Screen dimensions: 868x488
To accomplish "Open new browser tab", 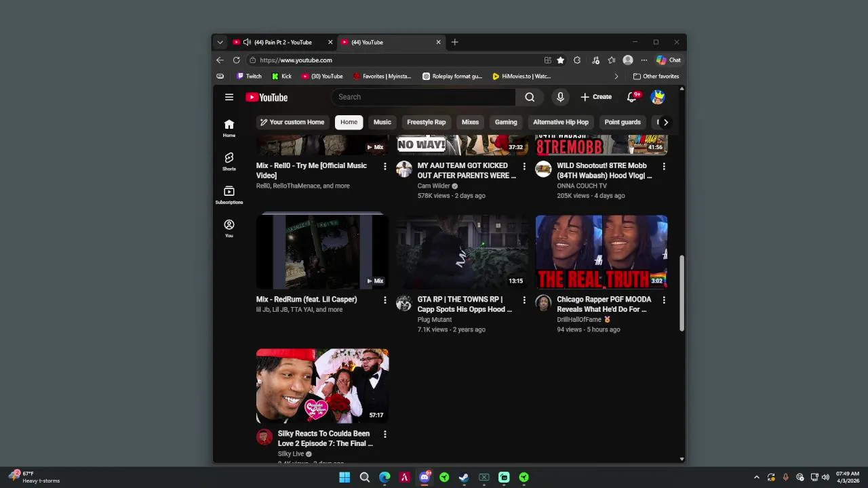I will coord(454,42).
